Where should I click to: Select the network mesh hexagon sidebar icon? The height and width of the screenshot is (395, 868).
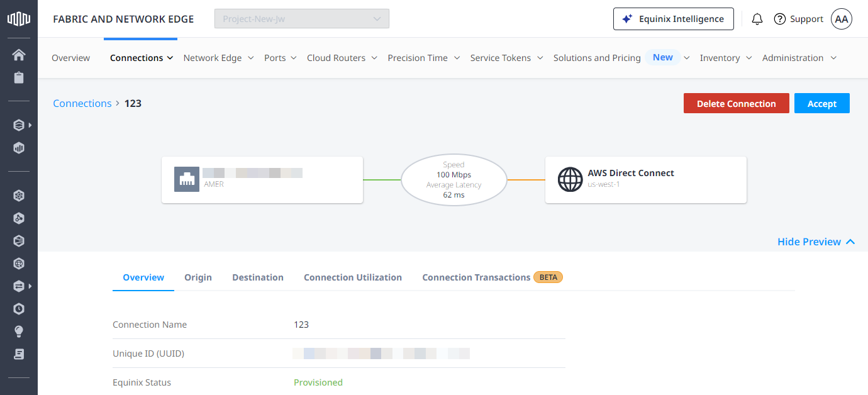click(19, 196)
